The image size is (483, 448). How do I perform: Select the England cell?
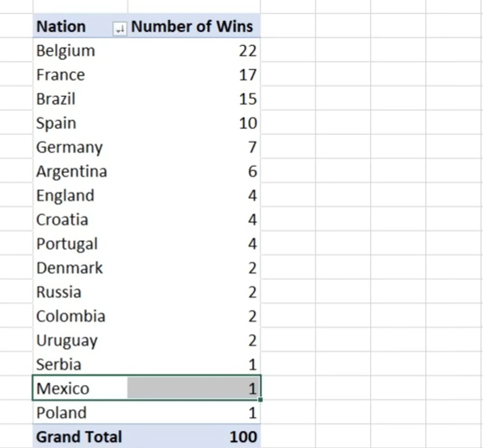coord(80,195)
